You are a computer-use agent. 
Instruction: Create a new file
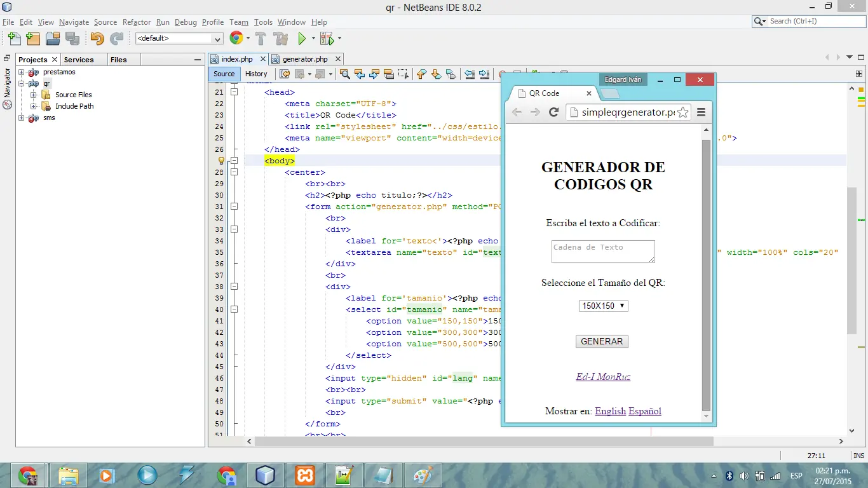click(x=14, y=38)
